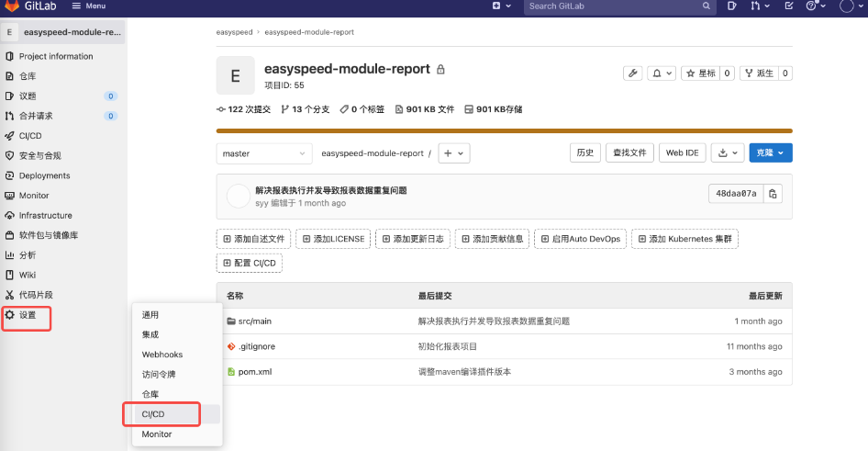868x451 pixels.
Task: Click 添加更新日志 button
Action: pyautogui.click(x=413, y=239)
